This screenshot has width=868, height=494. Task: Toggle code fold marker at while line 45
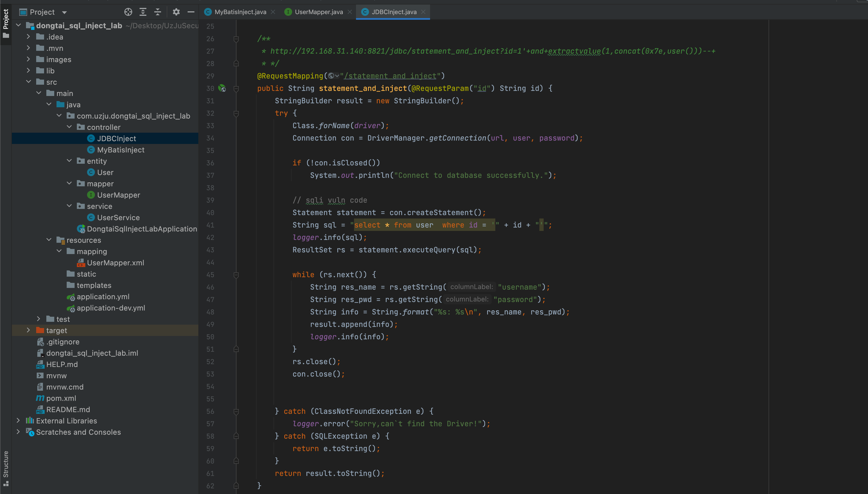[236, 275]
